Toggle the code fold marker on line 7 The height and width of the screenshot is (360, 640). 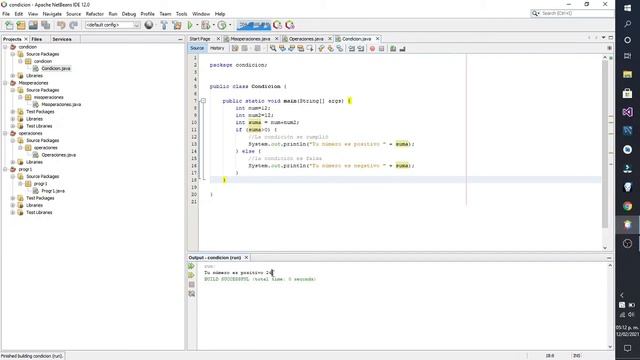pyautogui.click(x=203, y=100)
